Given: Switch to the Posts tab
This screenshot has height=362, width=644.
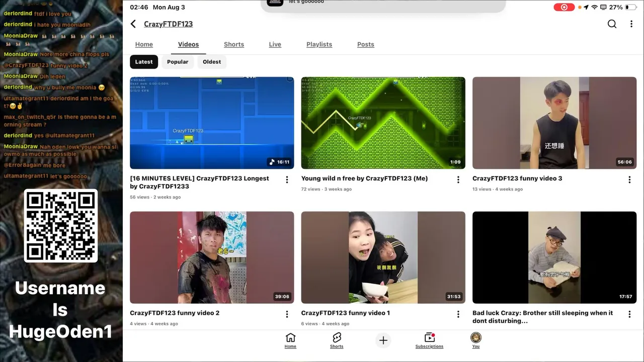Looking at the screenshot, I should [366, 44].
